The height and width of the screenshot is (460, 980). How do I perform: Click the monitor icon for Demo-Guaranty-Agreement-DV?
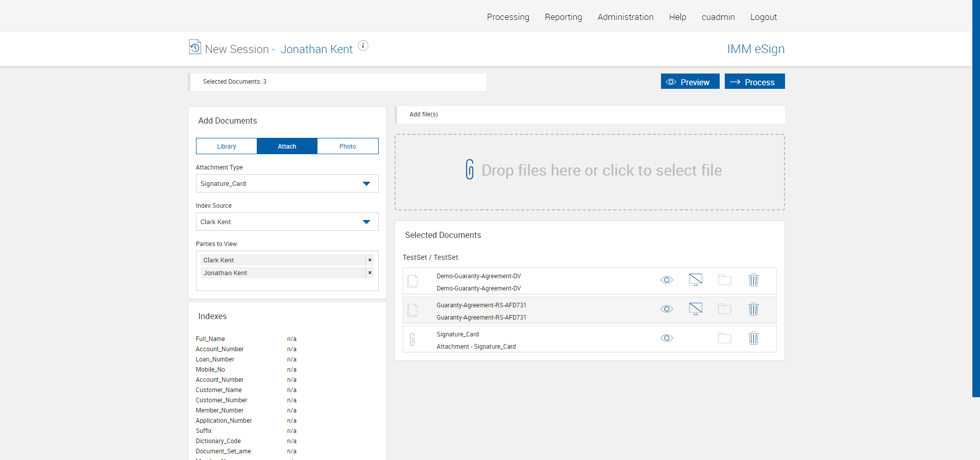pyautogui.click(x=695, y=280)
